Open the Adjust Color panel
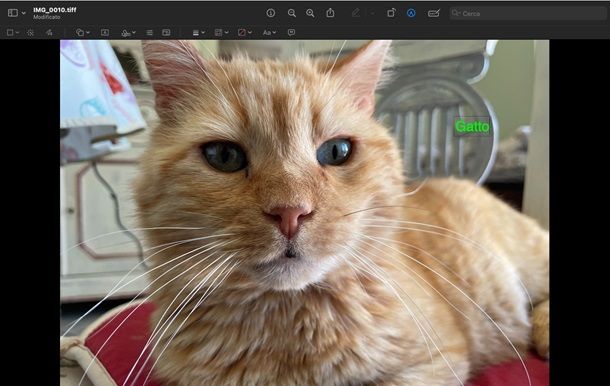The width and height of the screenshot is (610, 386). (x=149, y=33)
